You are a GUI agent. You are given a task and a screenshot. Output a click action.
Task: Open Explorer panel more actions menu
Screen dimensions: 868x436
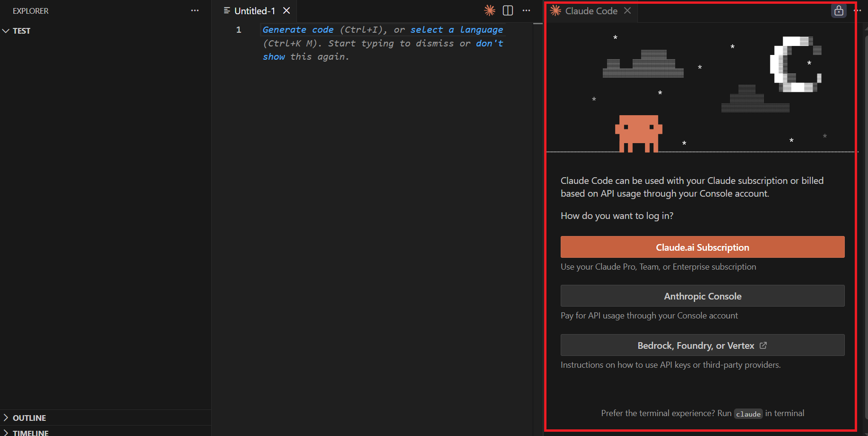[195, 10]
